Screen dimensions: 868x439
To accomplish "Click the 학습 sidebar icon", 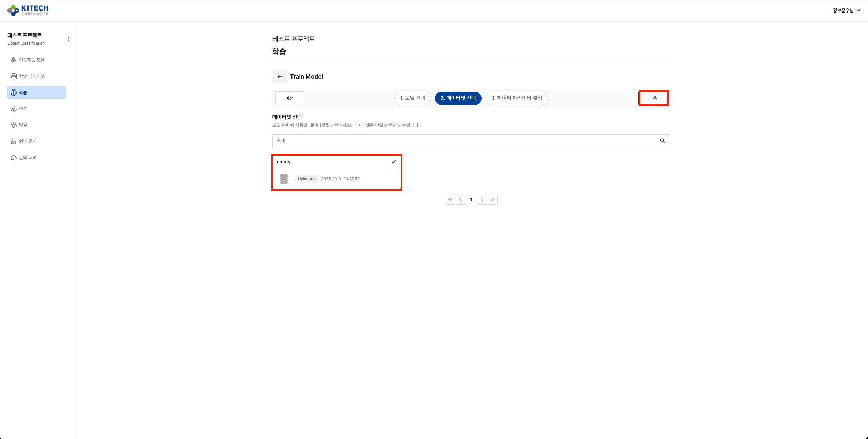I will 13,92.
